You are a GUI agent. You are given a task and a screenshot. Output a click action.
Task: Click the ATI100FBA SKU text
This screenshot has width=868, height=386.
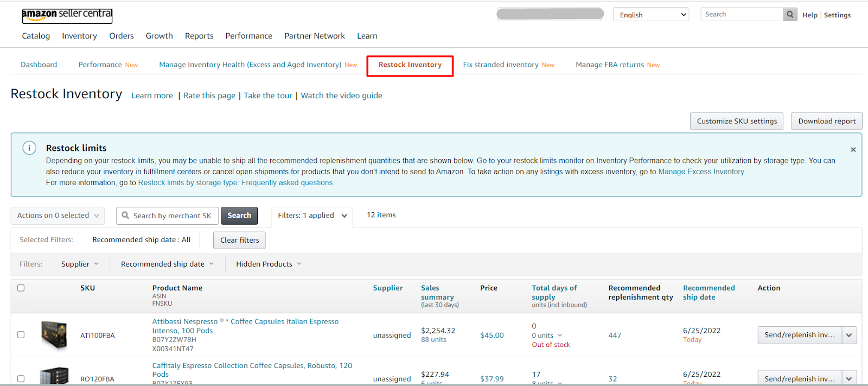(x=98, y=336)
